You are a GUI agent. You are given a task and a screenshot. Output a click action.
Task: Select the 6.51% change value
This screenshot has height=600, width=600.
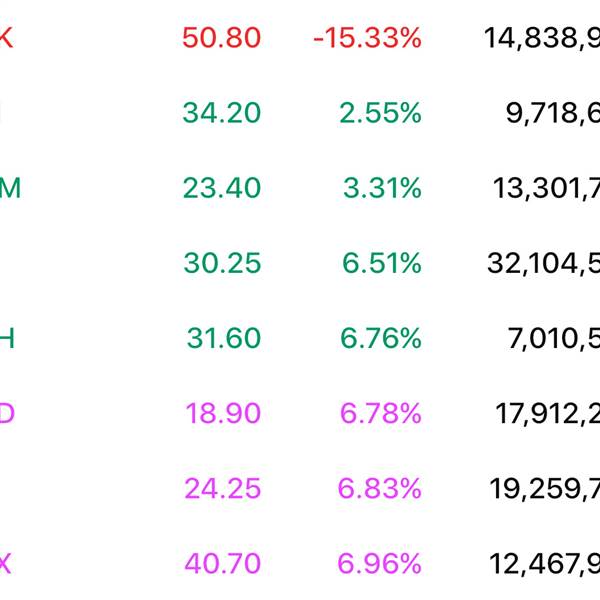coord(381,263)
